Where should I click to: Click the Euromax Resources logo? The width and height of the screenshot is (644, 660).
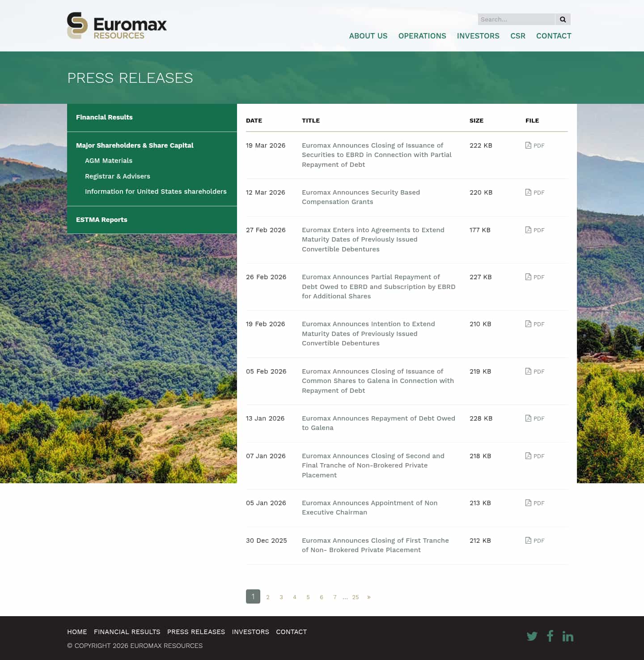(x=117, y=26)
